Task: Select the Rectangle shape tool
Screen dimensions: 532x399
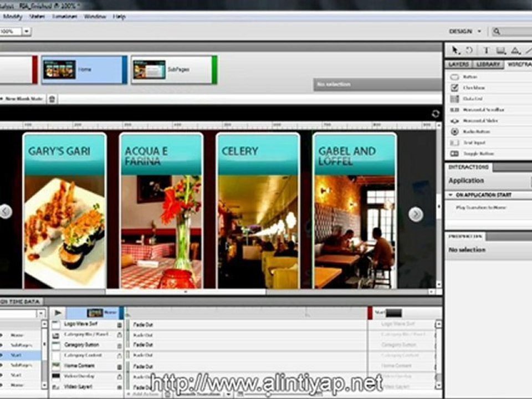Action: [501, 51]
